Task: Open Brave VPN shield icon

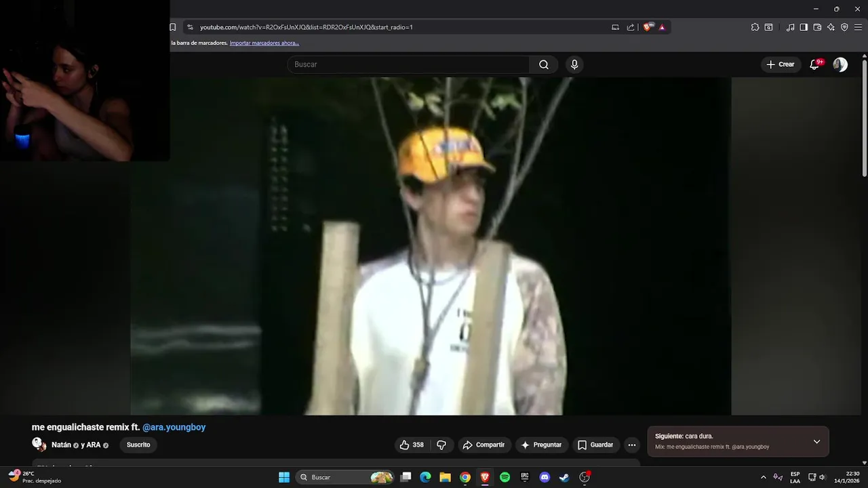Action: pos(844,27)
